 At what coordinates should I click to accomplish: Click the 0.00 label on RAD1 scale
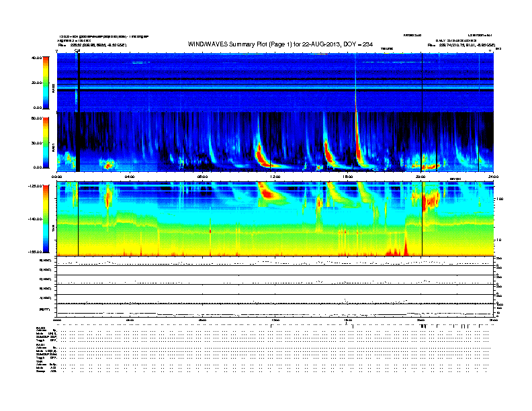(x=38, y=167)
